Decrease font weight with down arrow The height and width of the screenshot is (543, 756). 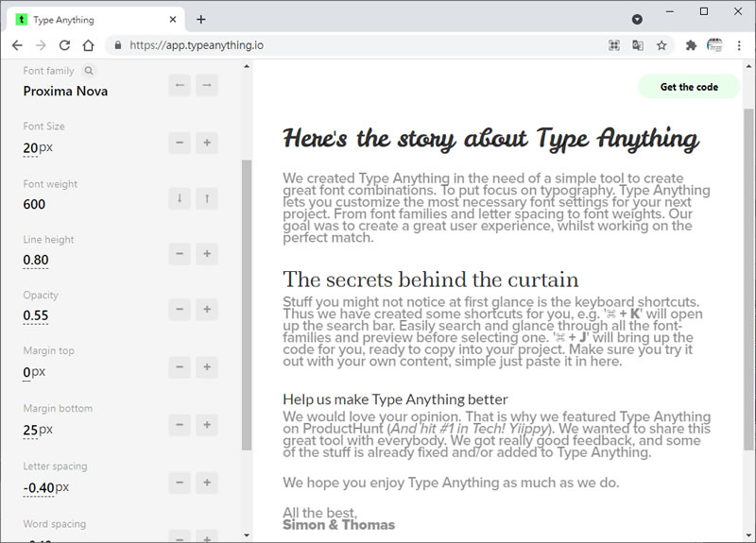pyautogui.click(x=179, y=198)
